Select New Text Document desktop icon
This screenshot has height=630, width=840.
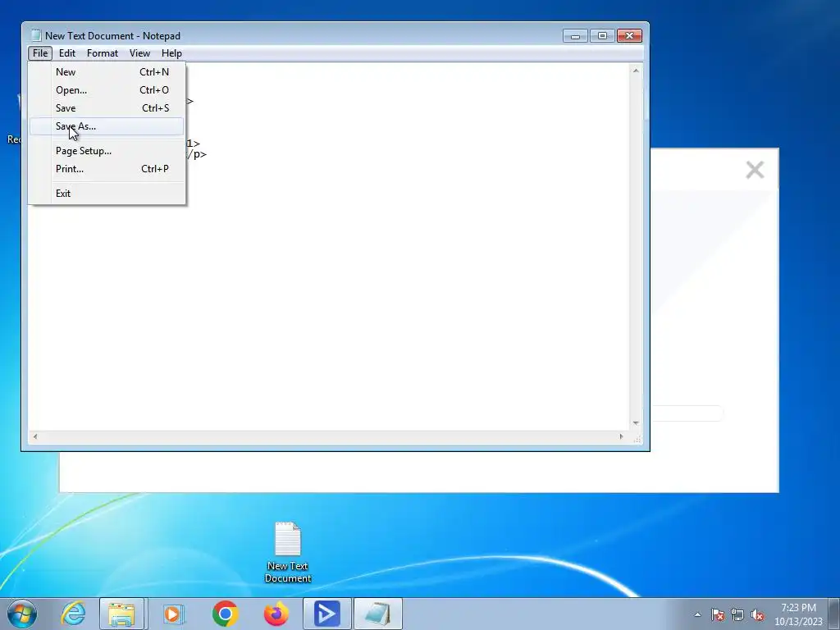(288, 552)
